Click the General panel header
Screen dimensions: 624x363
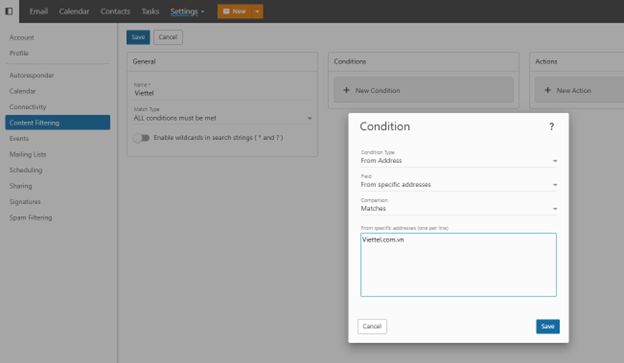point(222,62)
